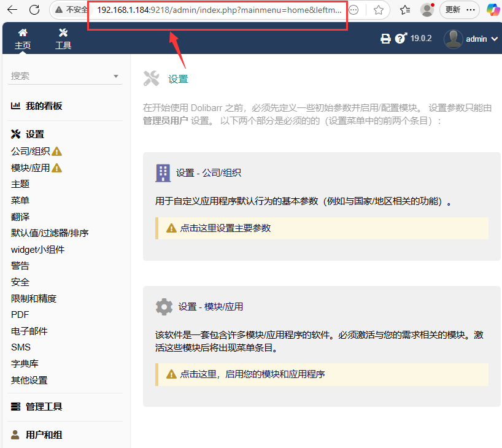This screenshot has width=502, height=448.
Task: Open the browser profile avatar
Action: click(427, 10)
